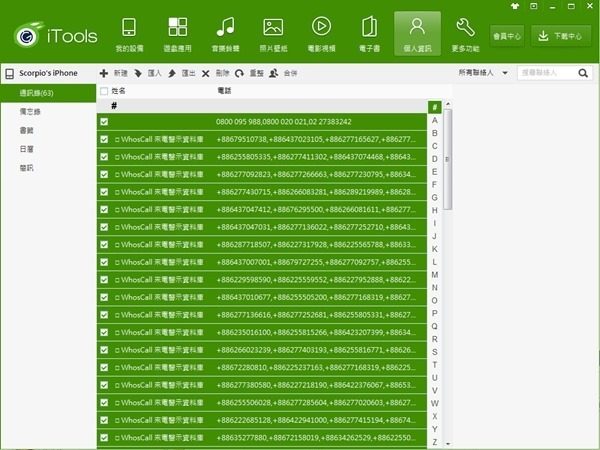Uncheck the contact starting +886437047412

tap(104, 209)
